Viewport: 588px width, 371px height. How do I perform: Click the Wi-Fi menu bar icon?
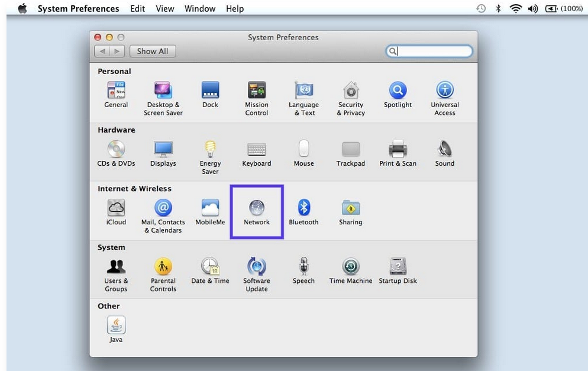pyautogui.click(x=516, y=8)
